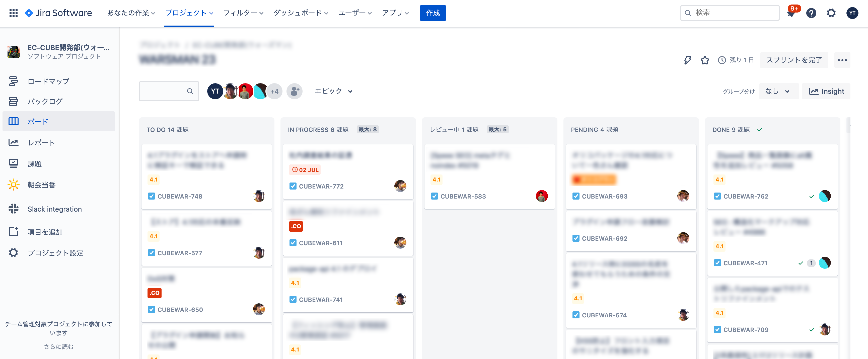Click the done checkmark on CUBEWAR-709
The image size is (868, 359).
pos(811,330)
